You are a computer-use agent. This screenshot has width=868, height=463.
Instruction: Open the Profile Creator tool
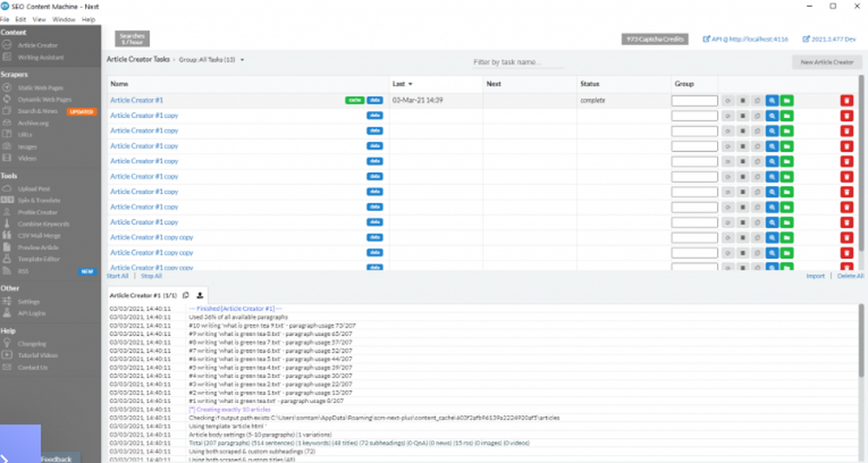pyautogui.click(x=37, y=213)
